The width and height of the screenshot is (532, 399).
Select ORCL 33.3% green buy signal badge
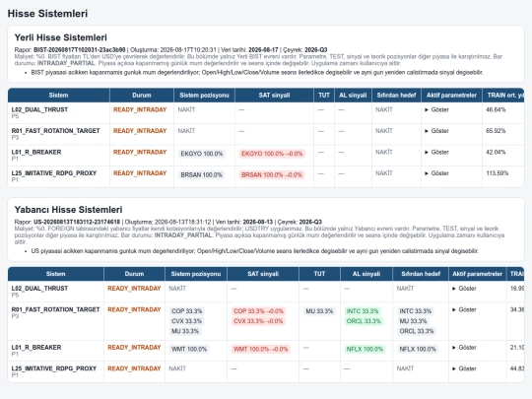coord(364,321)
